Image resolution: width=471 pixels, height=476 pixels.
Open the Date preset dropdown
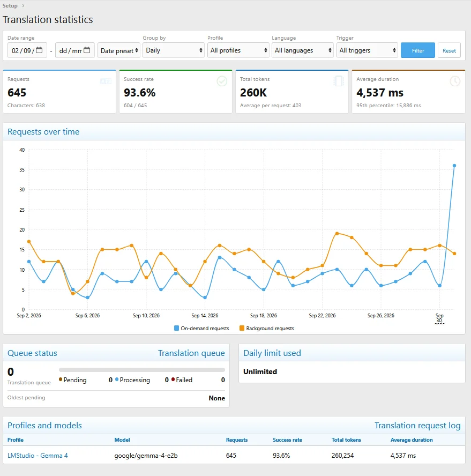(x=118, y=50)
